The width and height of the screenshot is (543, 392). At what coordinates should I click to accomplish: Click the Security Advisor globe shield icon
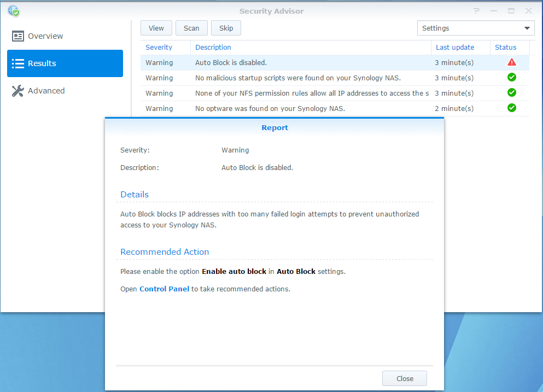14,11
